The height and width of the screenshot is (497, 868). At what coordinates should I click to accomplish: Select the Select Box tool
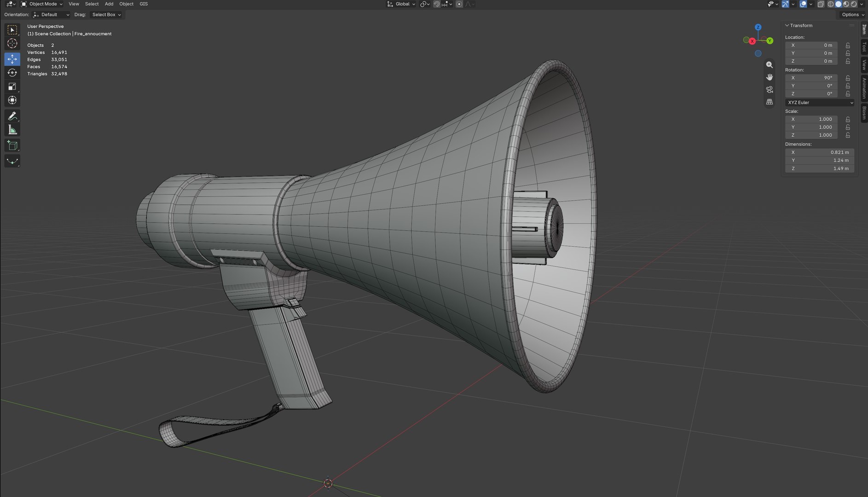click(12, 30)
